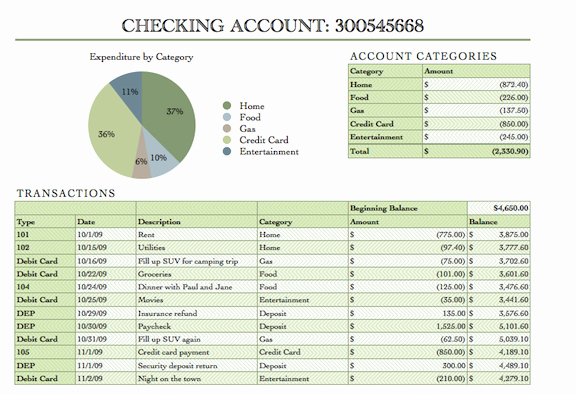
Task: Select the Amount header in Account Categories
Action: pos(476,71)
